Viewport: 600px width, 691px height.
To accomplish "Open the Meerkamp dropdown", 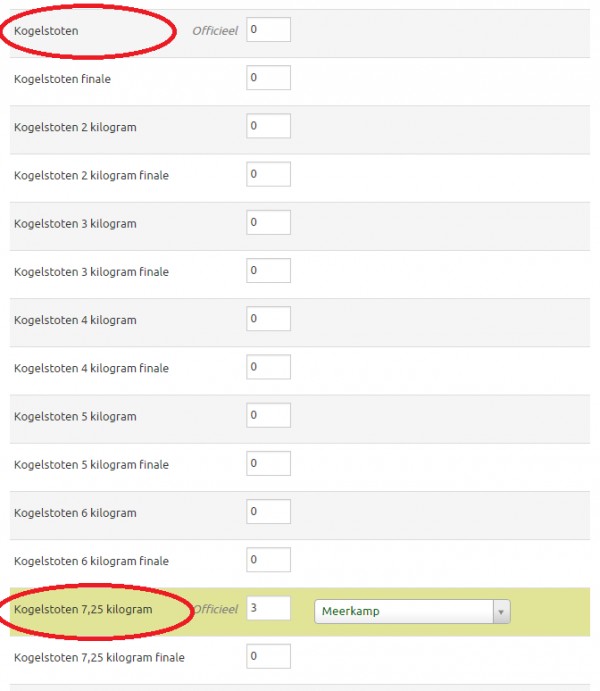I will point(405,611).
